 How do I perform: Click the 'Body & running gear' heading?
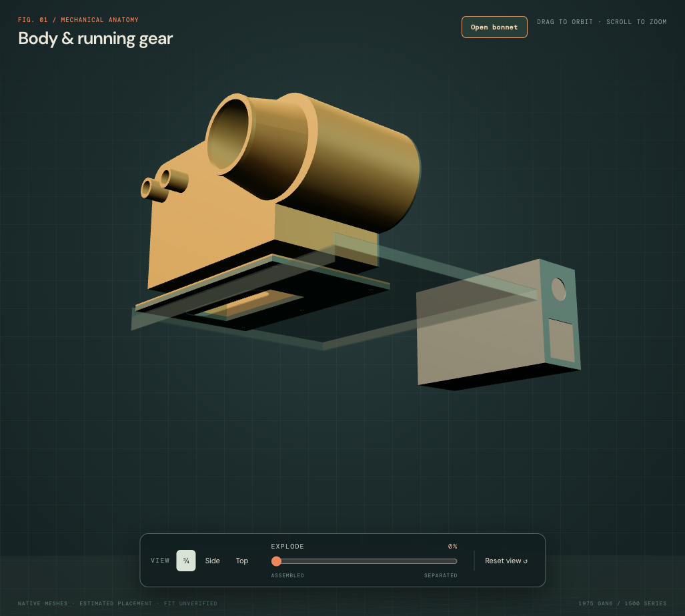pos(95,39)
